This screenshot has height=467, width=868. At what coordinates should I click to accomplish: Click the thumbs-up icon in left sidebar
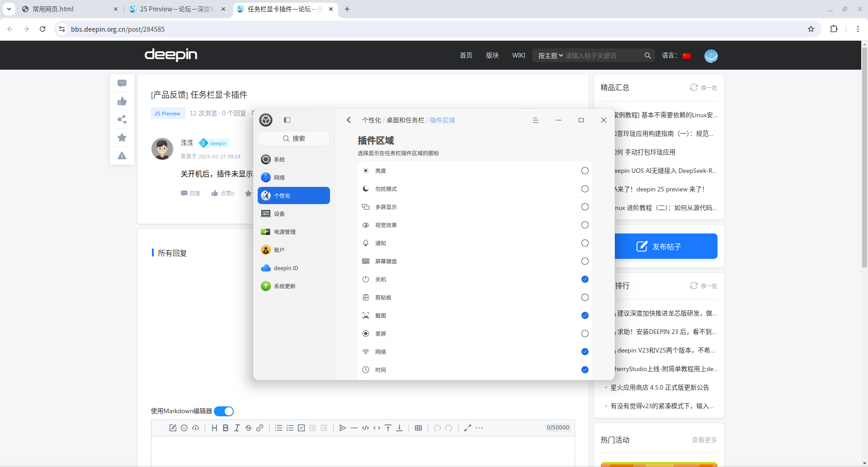(x=122, y=101)
